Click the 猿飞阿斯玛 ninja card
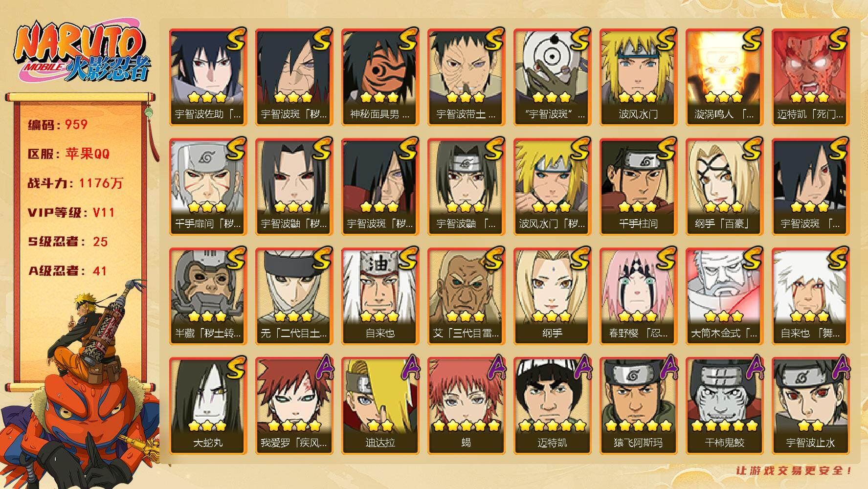Viewport: 868px width, 489px height. point(638,405)
